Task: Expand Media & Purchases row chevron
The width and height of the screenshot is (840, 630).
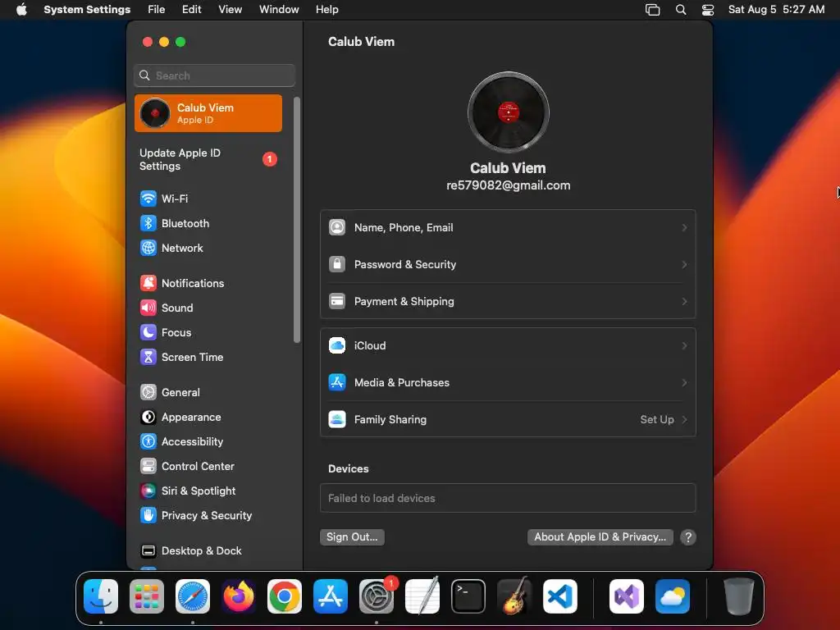Action: pyautogui.click(x=684, y=383)
